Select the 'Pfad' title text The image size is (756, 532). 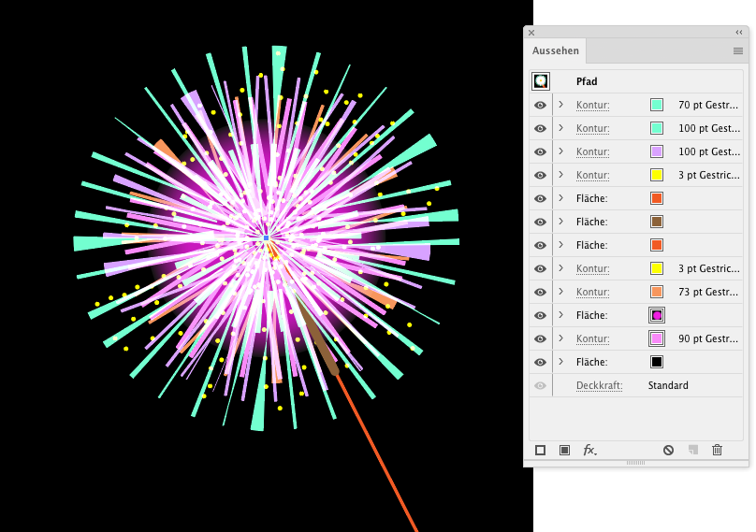point(587,81)
